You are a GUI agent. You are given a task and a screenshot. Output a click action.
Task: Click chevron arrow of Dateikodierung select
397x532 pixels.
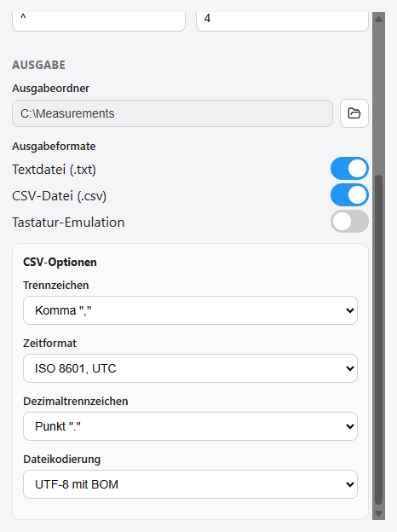(349, 484)
